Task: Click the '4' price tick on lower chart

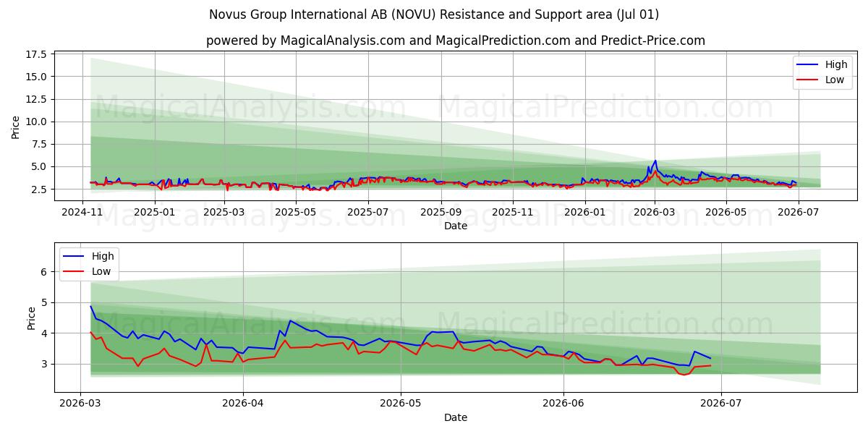Action: (46, 333)
